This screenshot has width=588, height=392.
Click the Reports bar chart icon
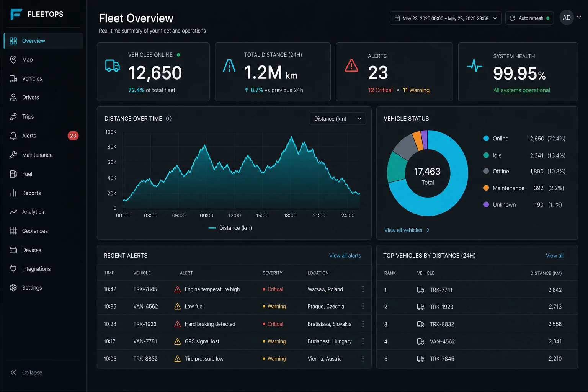click(13, 193)
